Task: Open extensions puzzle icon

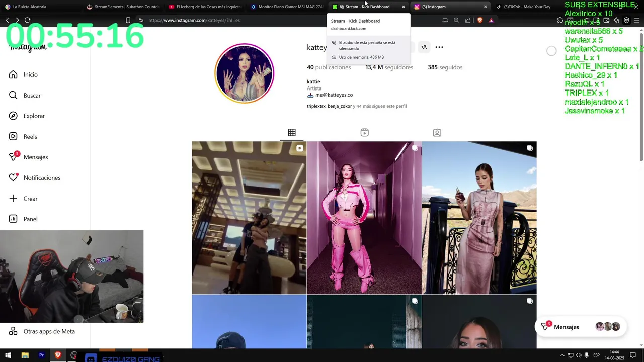Action: (560, 20)
